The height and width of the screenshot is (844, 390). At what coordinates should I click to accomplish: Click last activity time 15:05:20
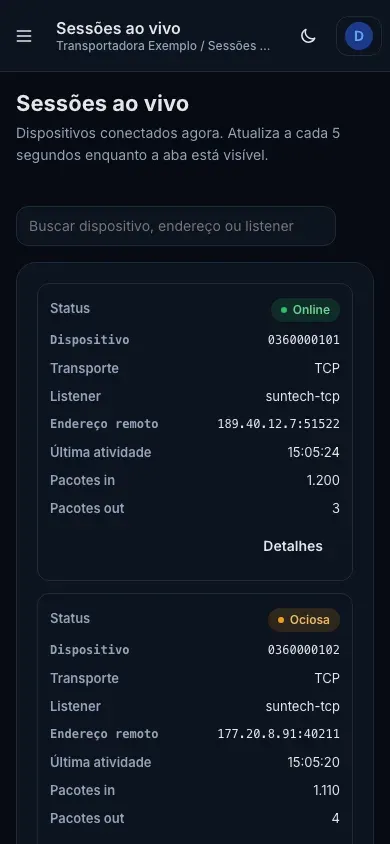pyautogui.click(x=314, y=762)
